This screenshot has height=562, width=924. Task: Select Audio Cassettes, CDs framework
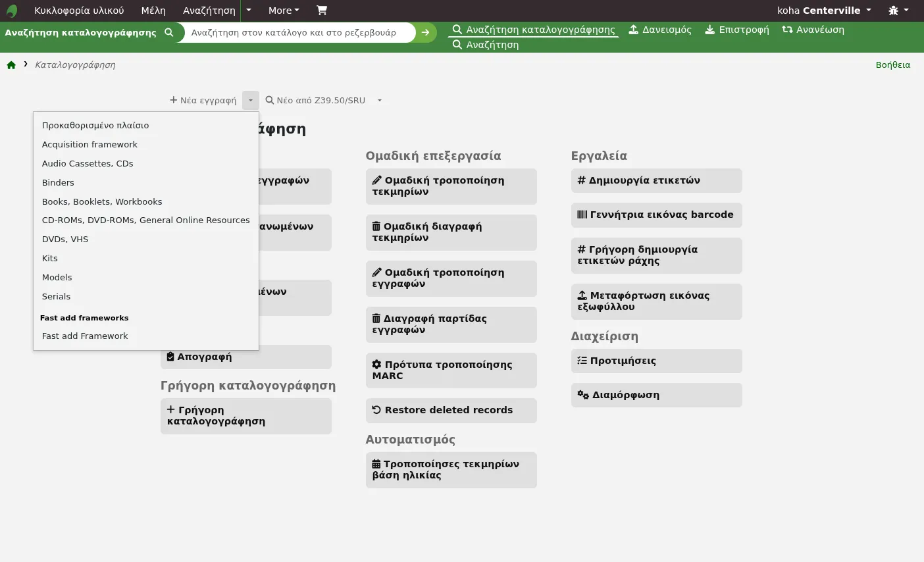point(145,164)
